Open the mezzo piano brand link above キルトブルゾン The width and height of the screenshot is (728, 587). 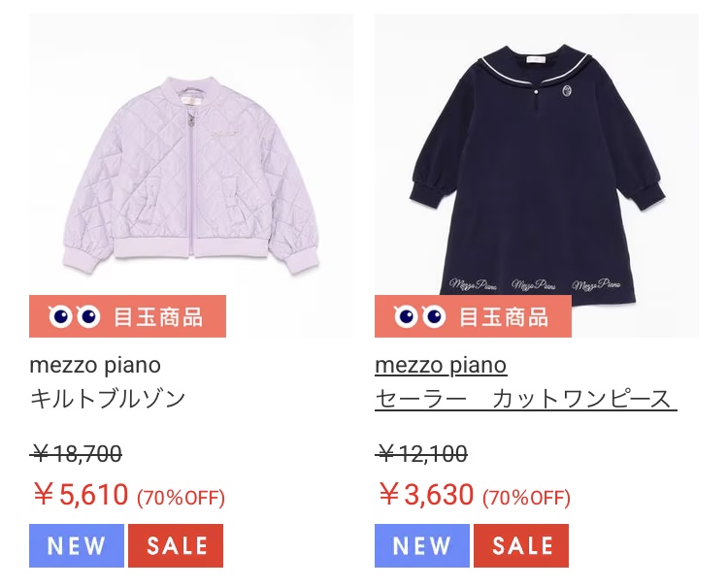click(95, 365)
